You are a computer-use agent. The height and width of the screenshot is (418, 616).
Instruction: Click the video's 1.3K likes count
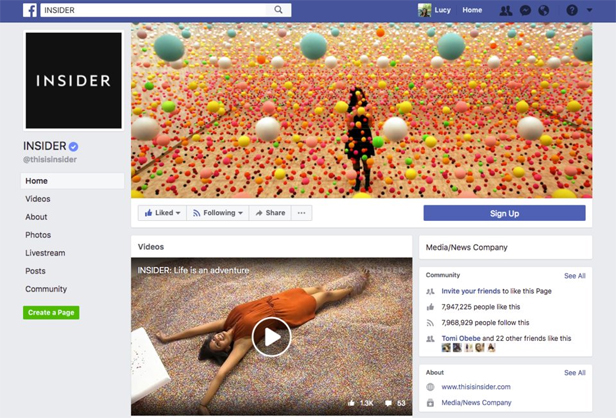tap(361, 403)
